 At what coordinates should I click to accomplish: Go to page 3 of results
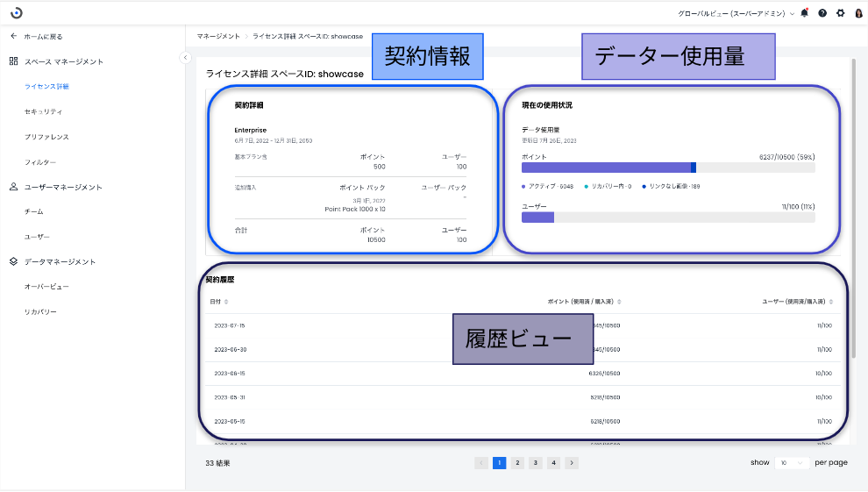click(x=536, y=463)
